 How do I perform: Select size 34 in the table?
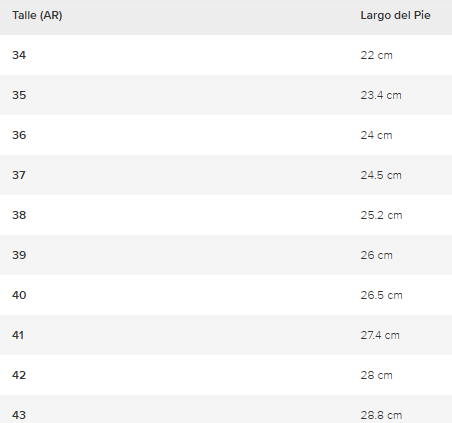[x=19, y=55]
